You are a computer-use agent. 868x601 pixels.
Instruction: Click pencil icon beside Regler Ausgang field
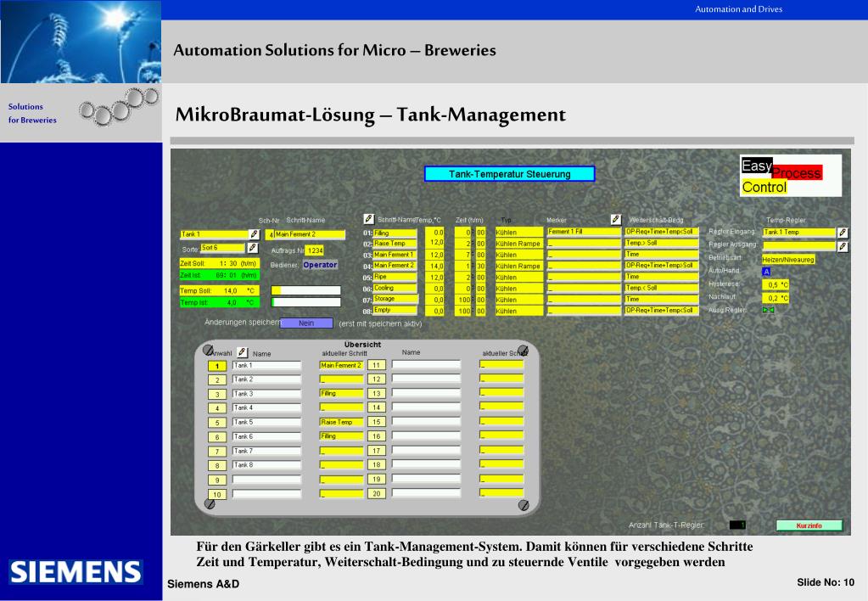tap(843, 246)
